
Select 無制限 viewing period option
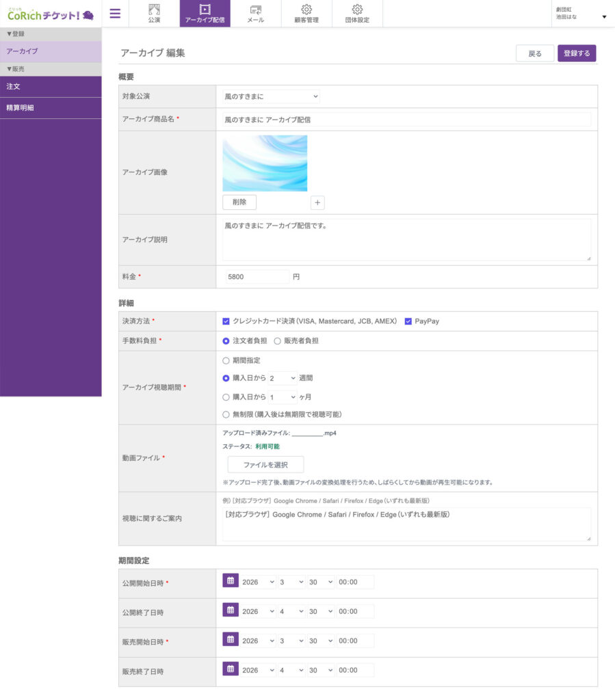[x=226, y=414]
